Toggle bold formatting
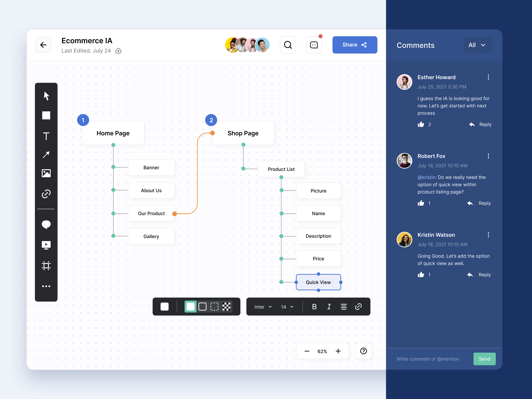Screen dimensions: 532x399 (x=314, y=307)
